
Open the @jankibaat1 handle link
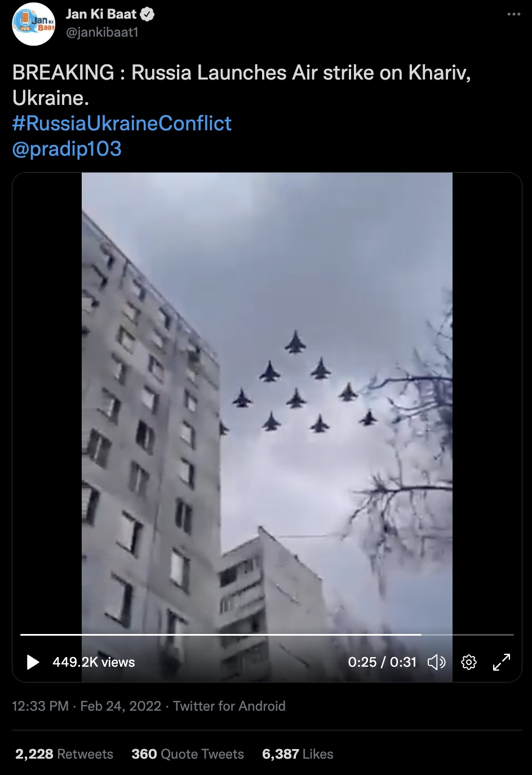[x=102, y=33]
